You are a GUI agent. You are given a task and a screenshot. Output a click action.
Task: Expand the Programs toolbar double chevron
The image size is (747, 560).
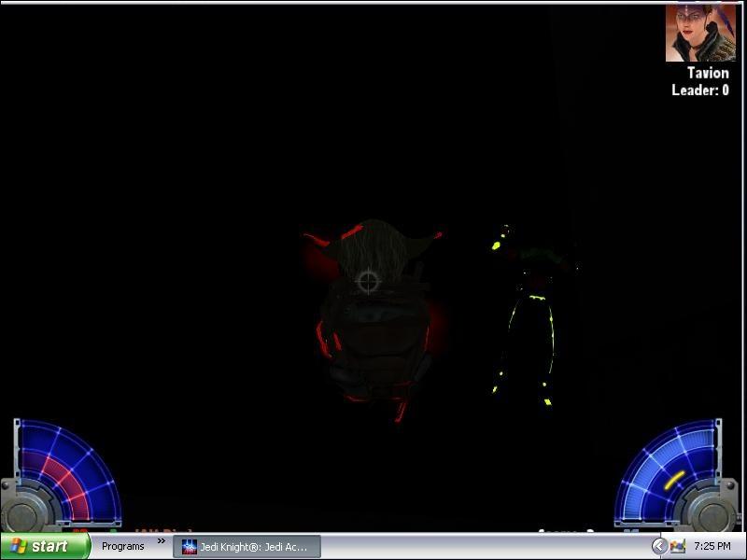161,541
